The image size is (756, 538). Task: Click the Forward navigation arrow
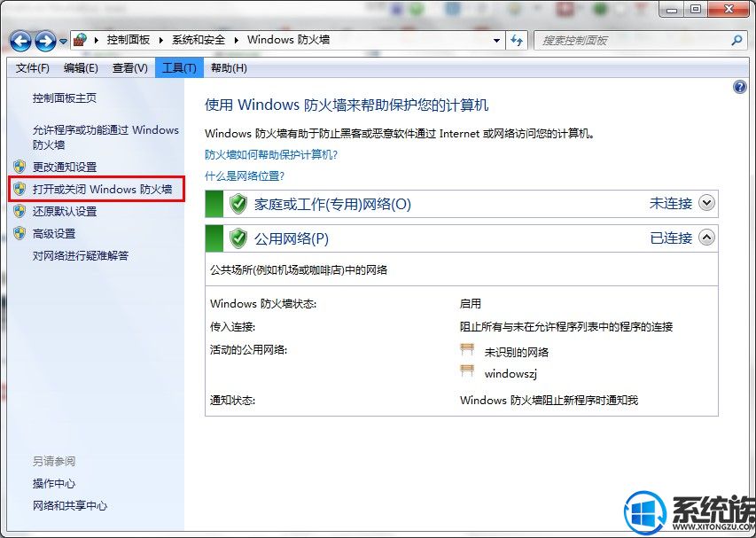click(x=45, y=41)
